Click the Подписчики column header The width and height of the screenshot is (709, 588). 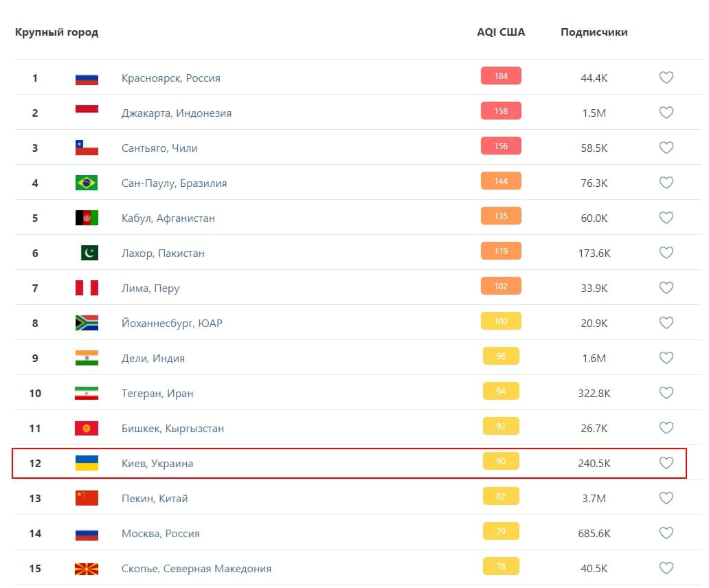(594, 32)
